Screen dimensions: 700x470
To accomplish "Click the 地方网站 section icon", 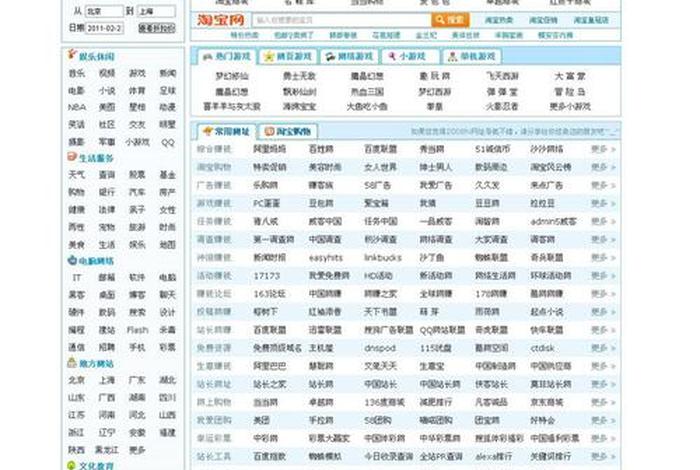I will coord(72,363).
